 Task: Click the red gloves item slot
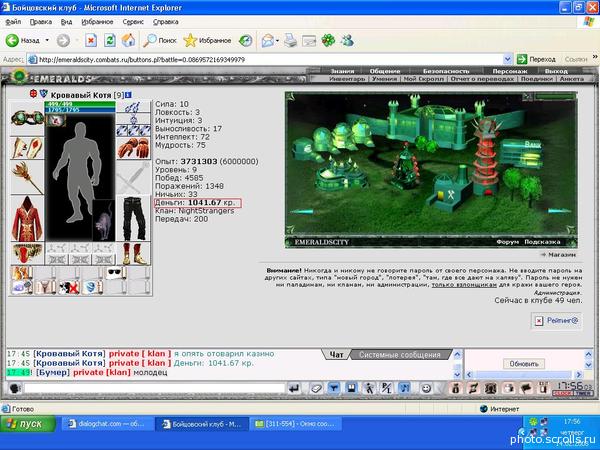[133, 148]
